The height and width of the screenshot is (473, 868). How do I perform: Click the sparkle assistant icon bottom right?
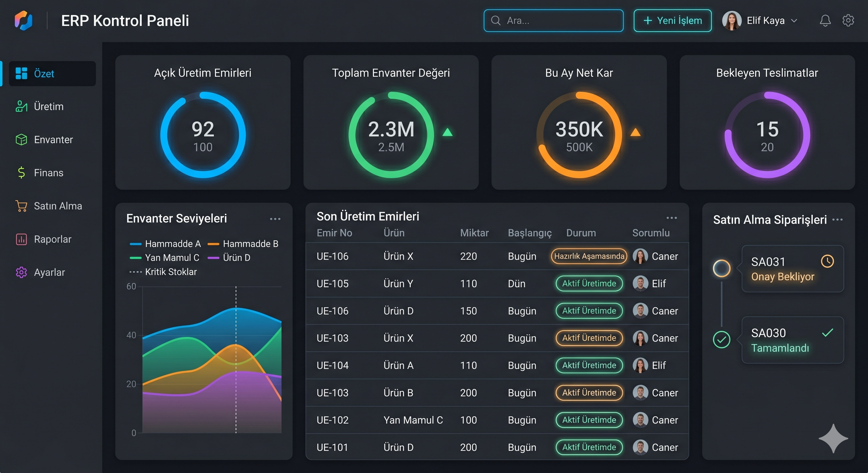(833, 438)
